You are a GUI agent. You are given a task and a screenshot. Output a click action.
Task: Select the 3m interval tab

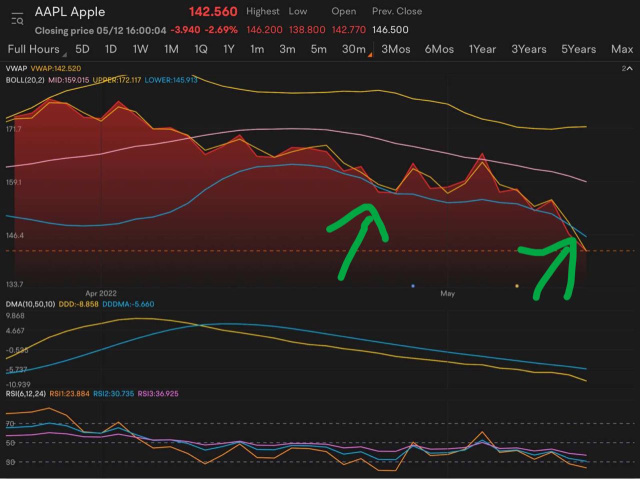coord(287,49)
